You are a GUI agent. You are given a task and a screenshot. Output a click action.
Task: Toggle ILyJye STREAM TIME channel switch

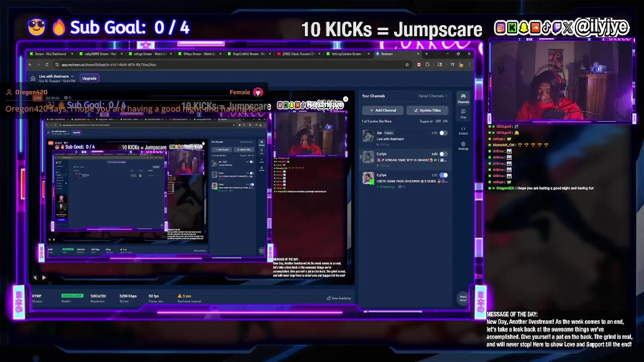tap(443, 154)
